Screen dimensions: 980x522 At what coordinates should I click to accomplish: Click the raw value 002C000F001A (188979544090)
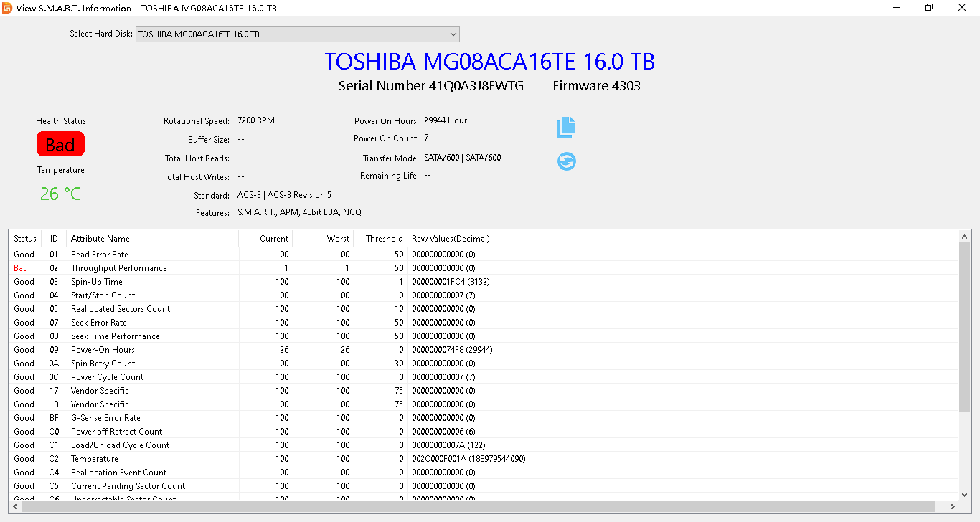tap(468, 459)
